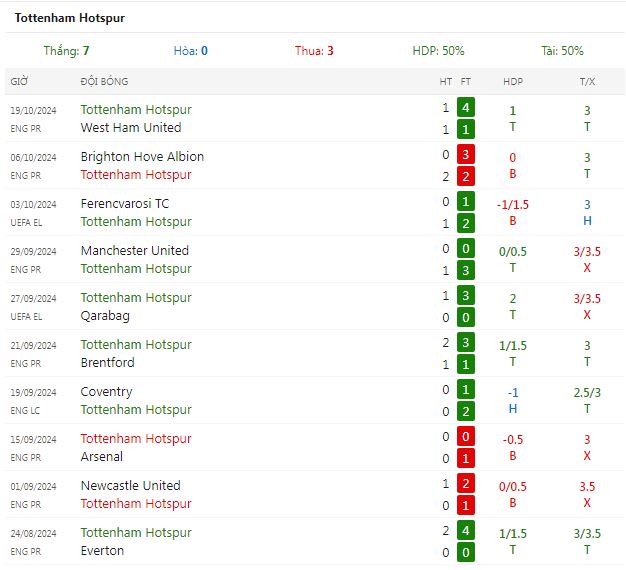Click red FT score 3 for Brighton
Viewport: 626px width, 570px height.
(466, 154)
